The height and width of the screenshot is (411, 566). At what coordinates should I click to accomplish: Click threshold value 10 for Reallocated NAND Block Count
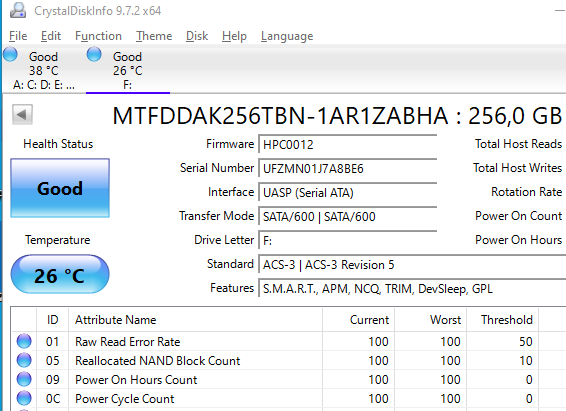(526, 361)
